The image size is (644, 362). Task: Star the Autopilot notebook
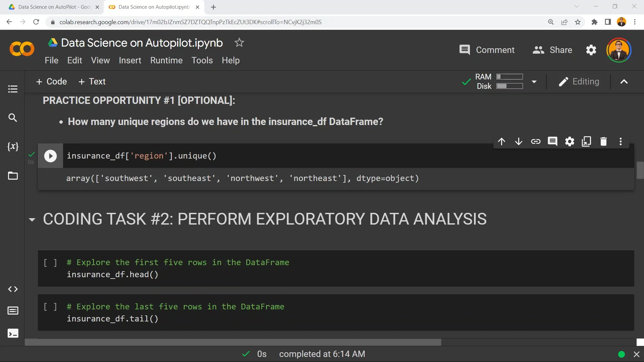pos(239,43)
